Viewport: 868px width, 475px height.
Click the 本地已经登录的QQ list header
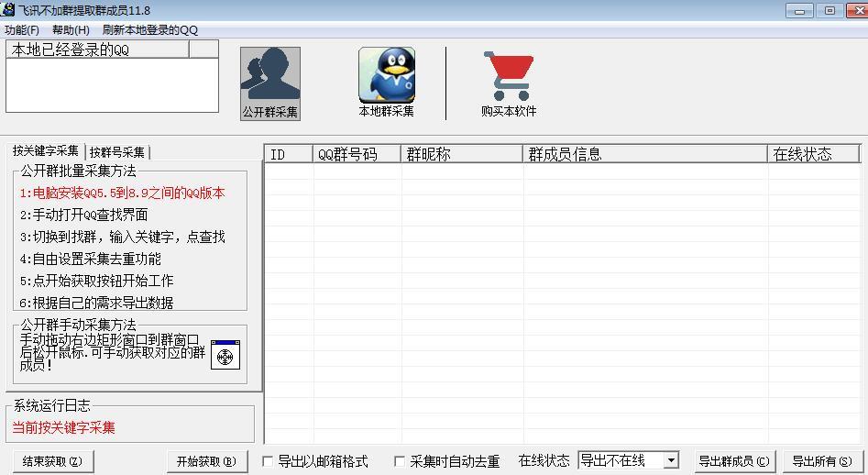[97, 50]
